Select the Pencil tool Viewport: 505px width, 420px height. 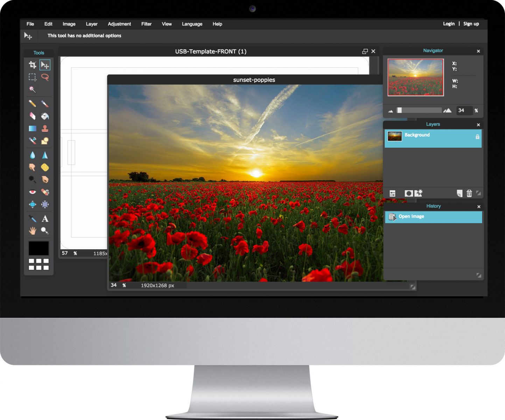click(33, 104)
